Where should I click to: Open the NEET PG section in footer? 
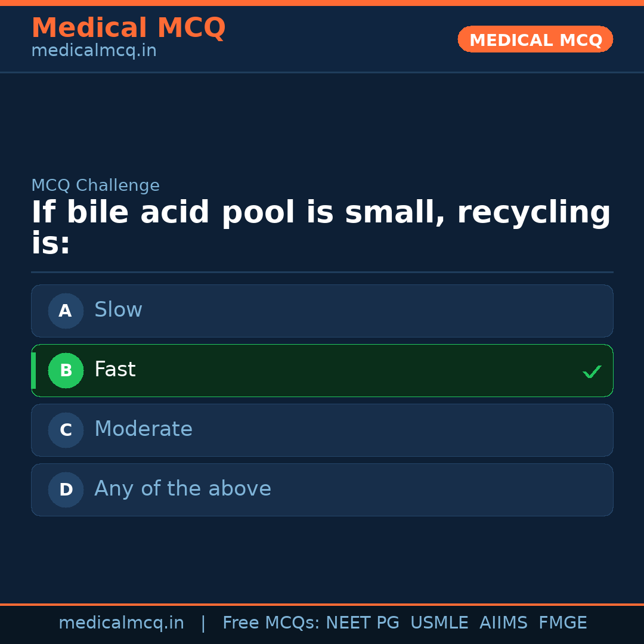point(363,623)
